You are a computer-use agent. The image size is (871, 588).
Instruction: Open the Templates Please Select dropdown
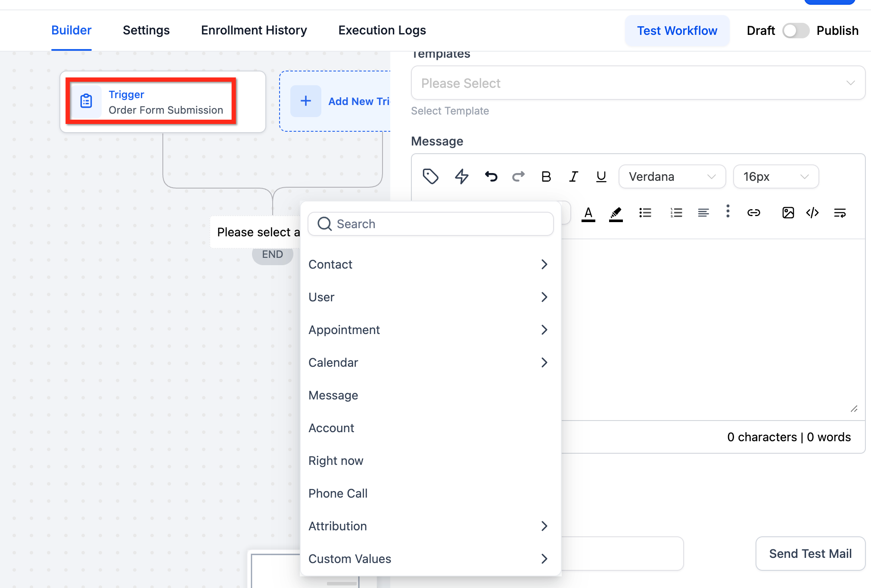[x=638, y=83]
